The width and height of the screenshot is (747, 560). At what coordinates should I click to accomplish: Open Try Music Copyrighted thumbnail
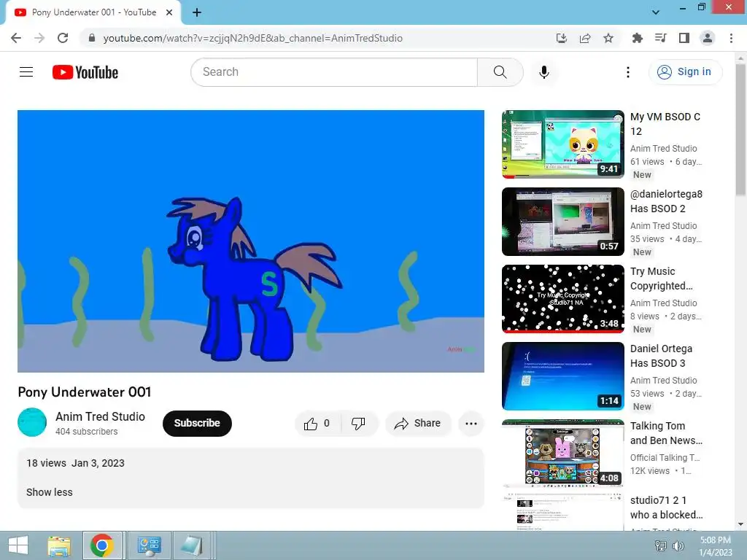pos(562,299)
